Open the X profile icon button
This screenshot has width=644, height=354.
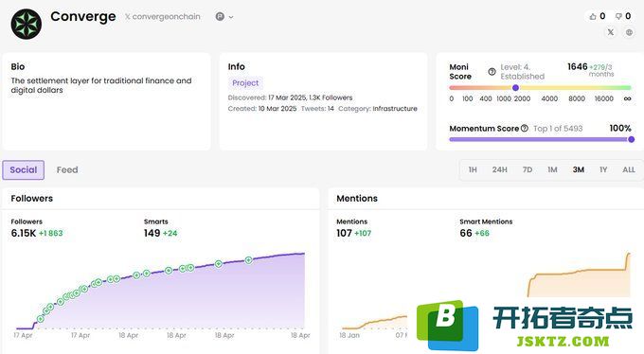click(611, 32)
